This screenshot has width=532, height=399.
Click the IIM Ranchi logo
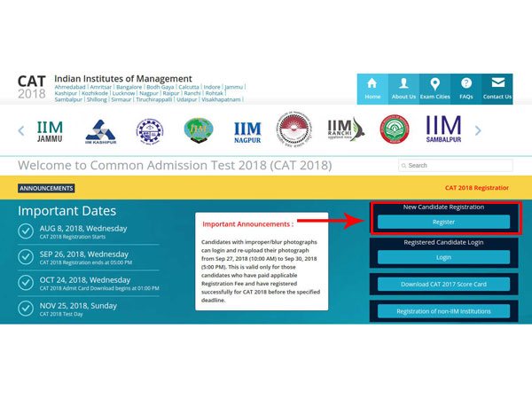(346, 129)
